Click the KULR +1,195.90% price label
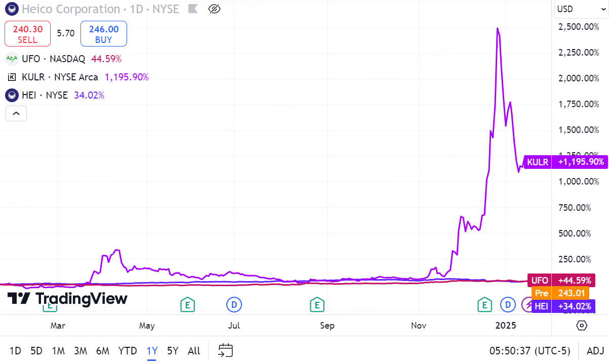 click(565, 162)
